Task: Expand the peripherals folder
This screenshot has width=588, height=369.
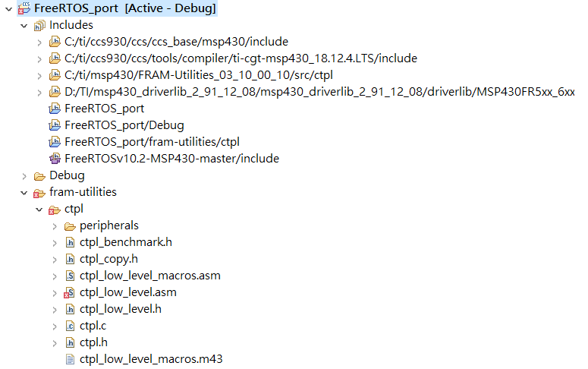Action: point(55,225)
